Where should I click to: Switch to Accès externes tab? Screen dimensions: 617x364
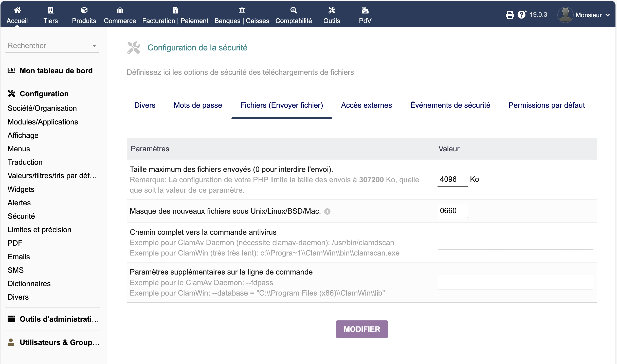point(366,105)
